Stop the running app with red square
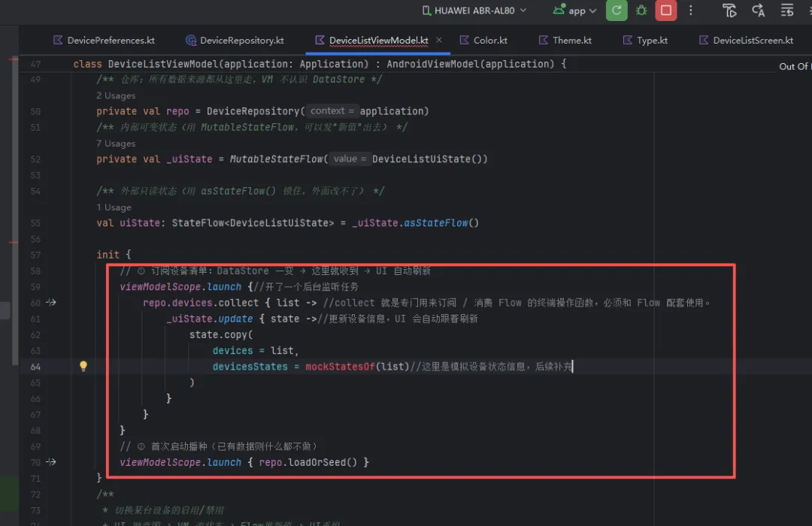This screenshot has height=526, width=812. (666, 11)
